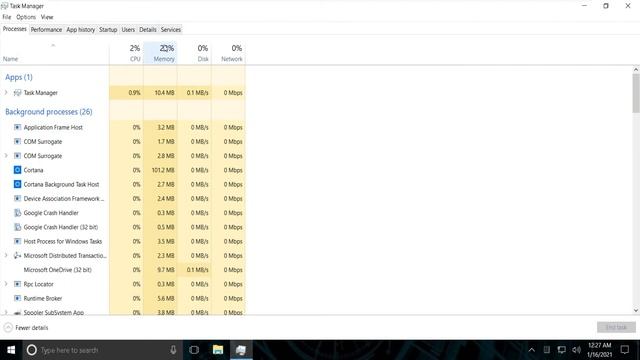The width and height of the screenshot is (640, 360).
Task: Switch to the Performance tab
Action: [x=46, y=29]
